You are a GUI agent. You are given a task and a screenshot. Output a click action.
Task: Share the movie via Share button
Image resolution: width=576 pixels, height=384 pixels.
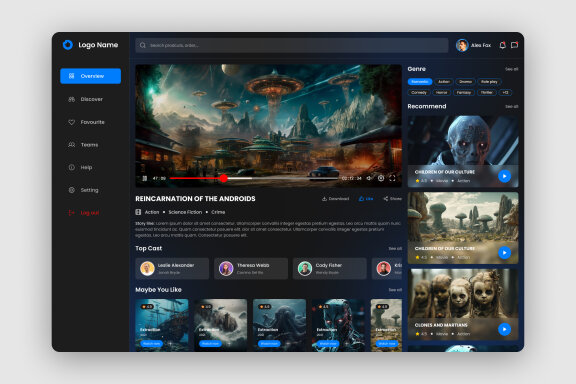pos(393,199)
